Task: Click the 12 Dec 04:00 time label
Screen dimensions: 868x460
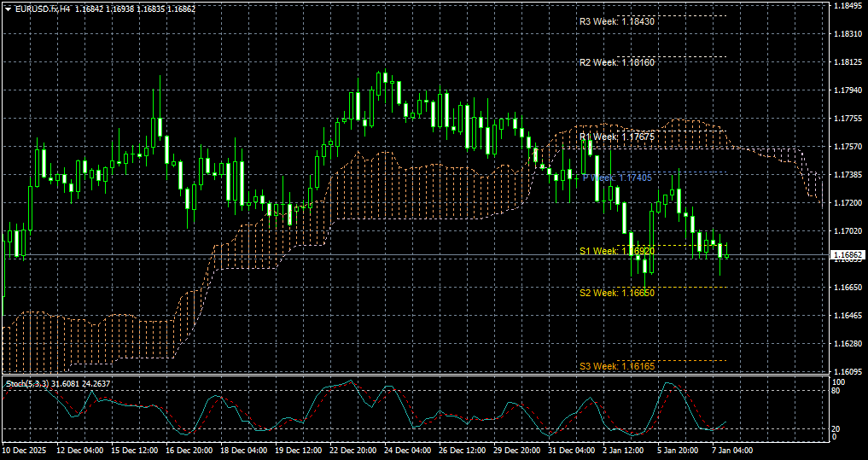Action: pyautogui.click(x=79, y=451)
